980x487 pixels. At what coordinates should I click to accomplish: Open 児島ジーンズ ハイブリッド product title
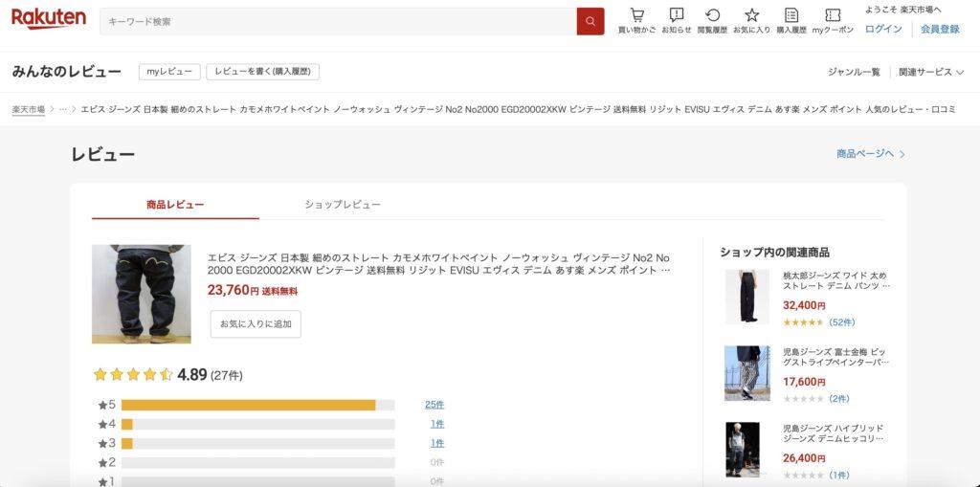coord(834,433)
